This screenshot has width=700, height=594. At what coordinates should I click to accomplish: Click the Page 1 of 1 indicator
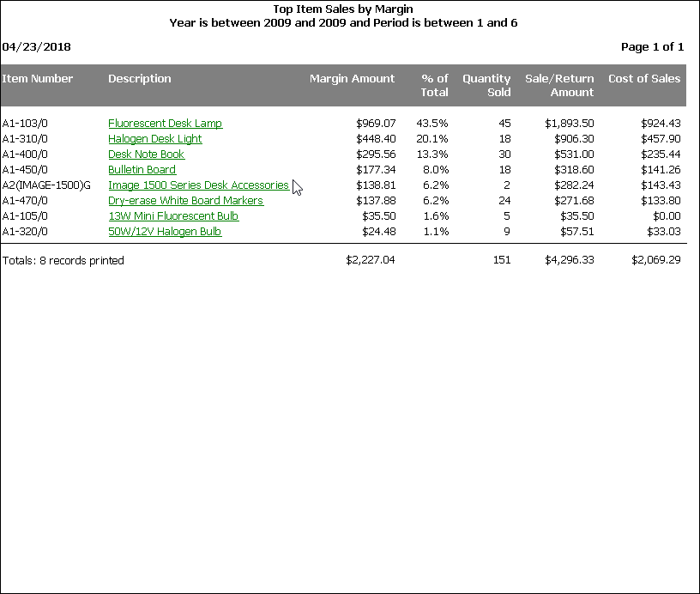pyautogui.click(x=652, y=47)
